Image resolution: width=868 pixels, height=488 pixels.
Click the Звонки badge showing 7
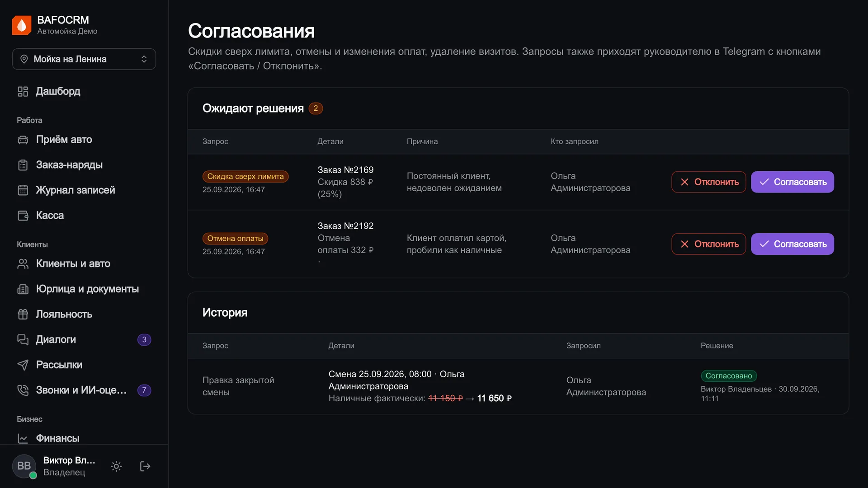[x=144, y=390]
